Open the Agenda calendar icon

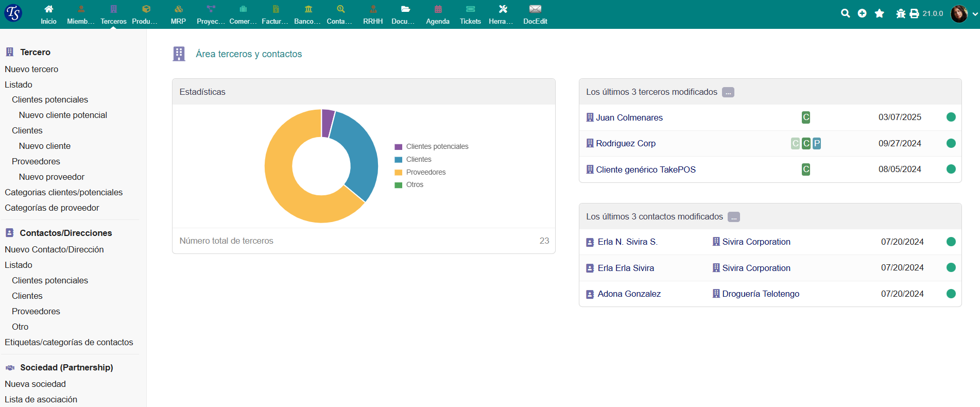coord(438,9)
